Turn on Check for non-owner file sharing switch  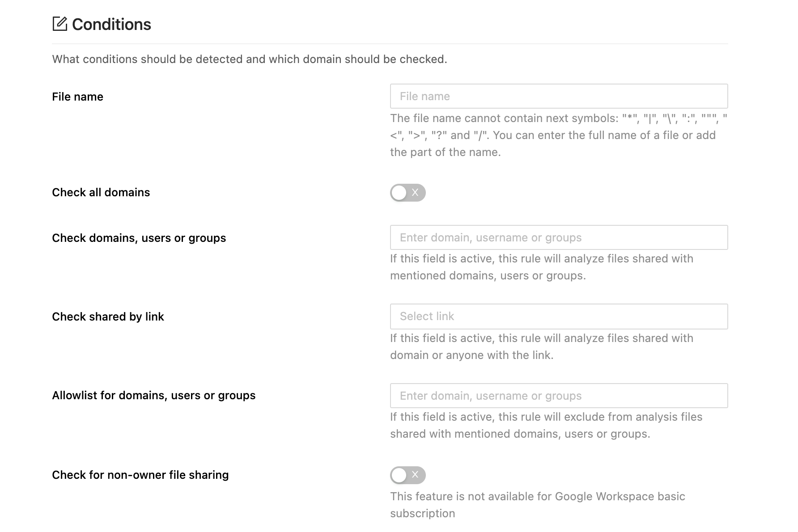click(x=407, y=475)
